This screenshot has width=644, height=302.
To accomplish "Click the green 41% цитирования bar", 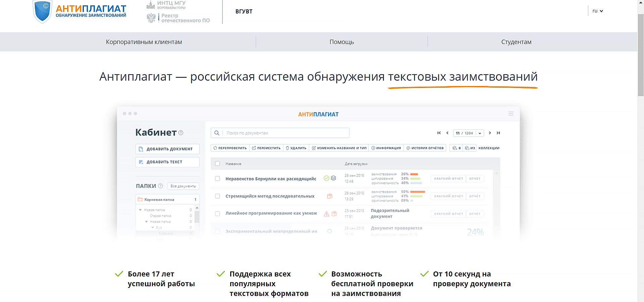I will (x=416, y=196).
